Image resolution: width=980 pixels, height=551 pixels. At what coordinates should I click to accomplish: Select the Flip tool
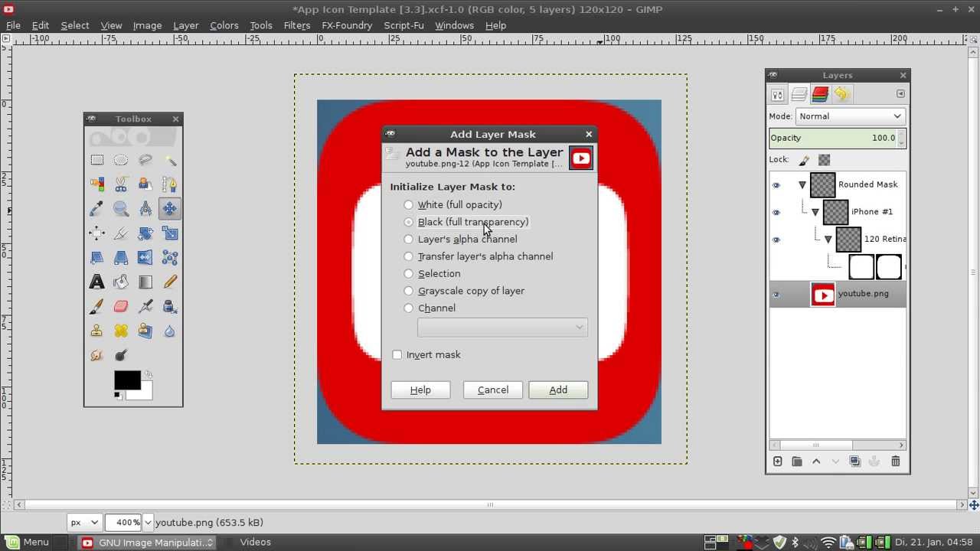(x=145, y=258)
